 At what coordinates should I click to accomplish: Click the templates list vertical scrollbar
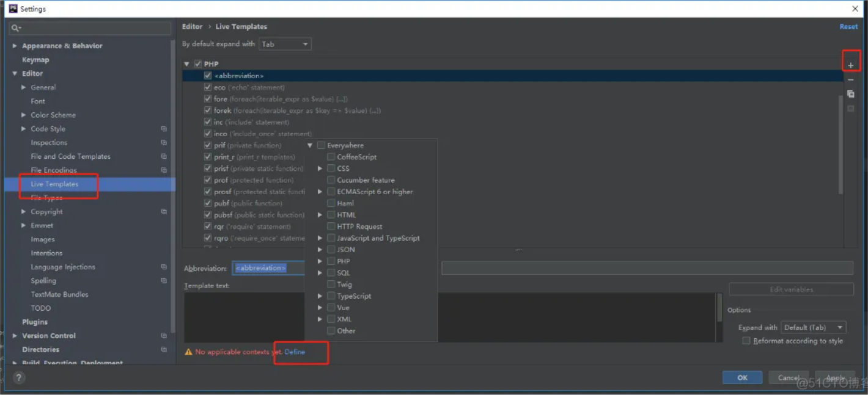[840, 145]
